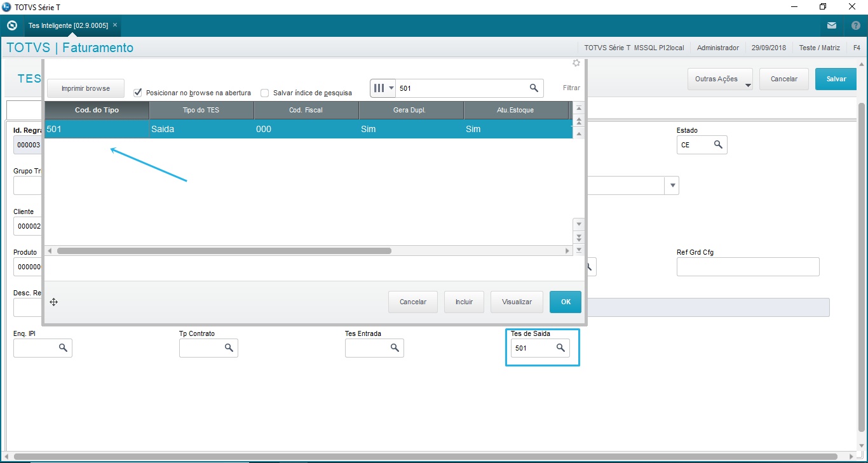Open the search index selector dropdown
The image size is (868, 463).
coord(383,88)
